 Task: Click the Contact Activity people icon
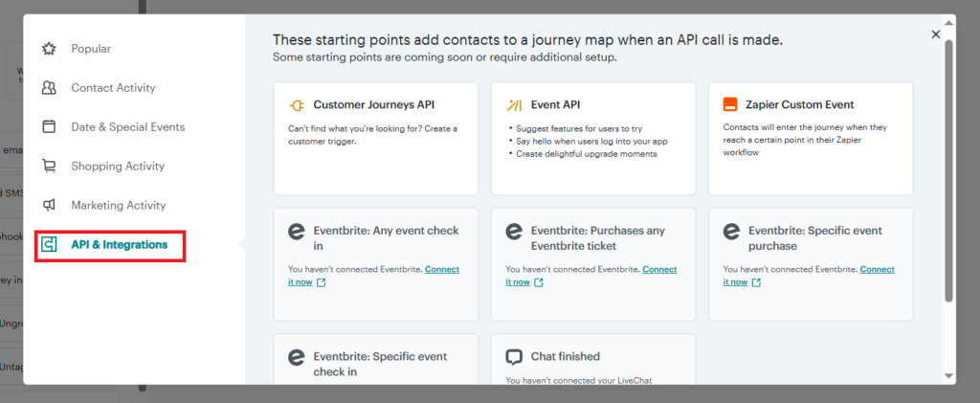(x=49, y=88)
